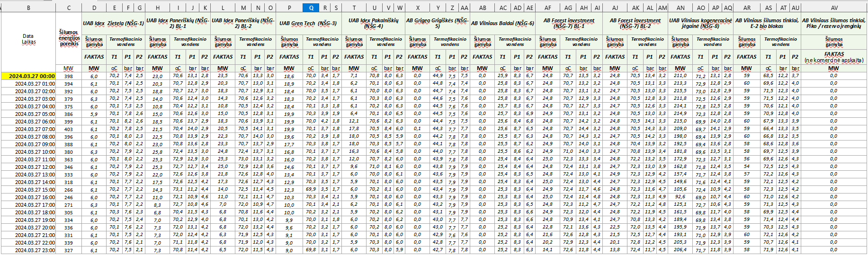Click the AB Grigeo Grigiškės (NŠG-5) header
This screenshot has height=255, width=868.
click(437, 23)
